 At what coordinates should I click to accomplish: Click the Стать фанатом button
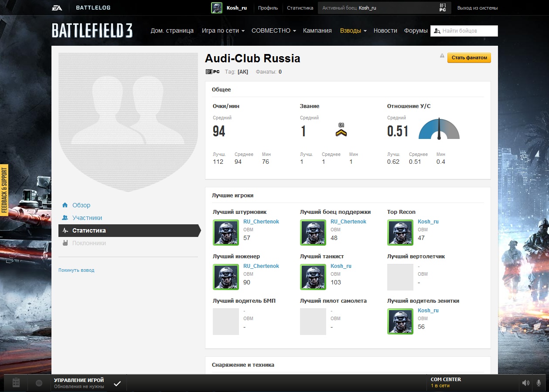point(469,58)
